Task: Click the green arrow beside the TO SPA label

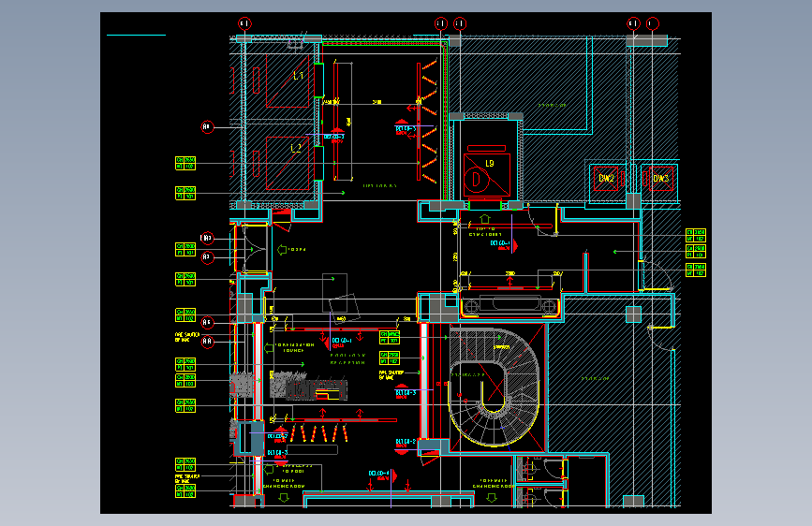Action: coord(282,250)
